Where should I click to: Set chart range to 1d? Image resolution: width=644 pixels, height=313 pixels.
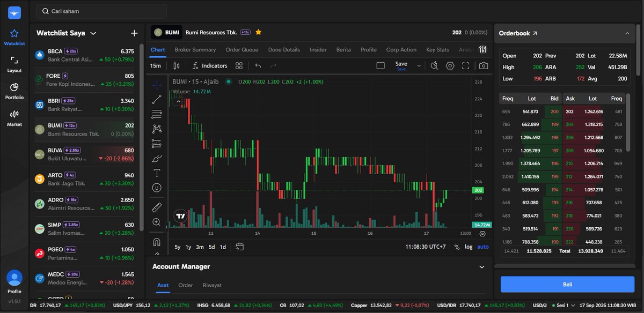click(223, 247)
